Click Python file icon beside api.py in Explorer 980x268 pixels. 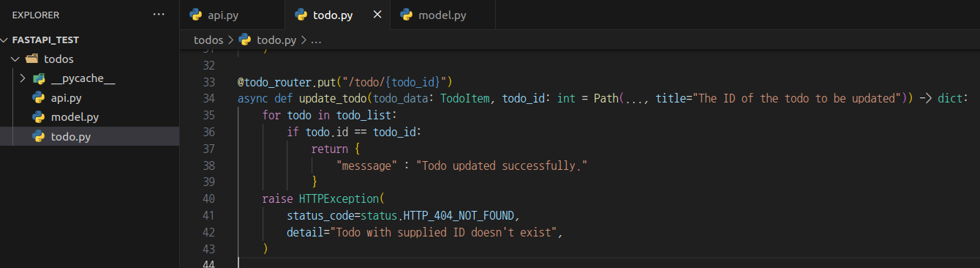39,97
